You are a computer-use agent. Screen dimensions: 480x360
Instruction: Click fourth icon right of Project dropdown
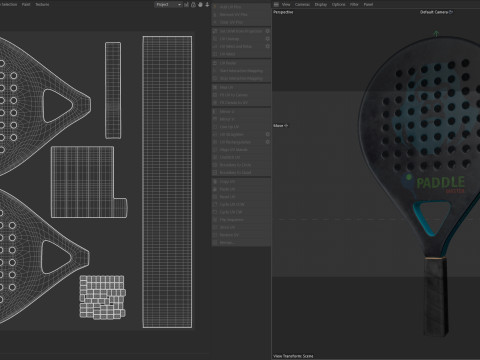[207, 5]
